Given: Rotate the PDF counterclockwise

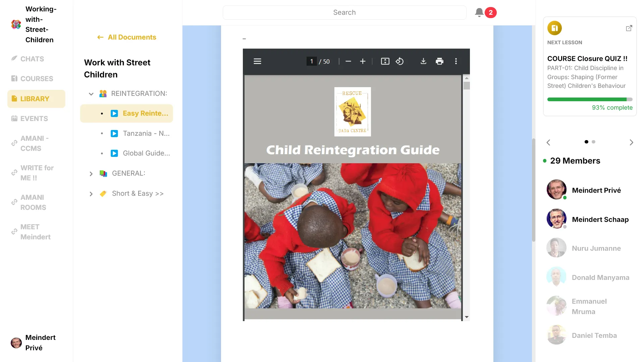Looking at the screenshot, I should coord(399,61).
